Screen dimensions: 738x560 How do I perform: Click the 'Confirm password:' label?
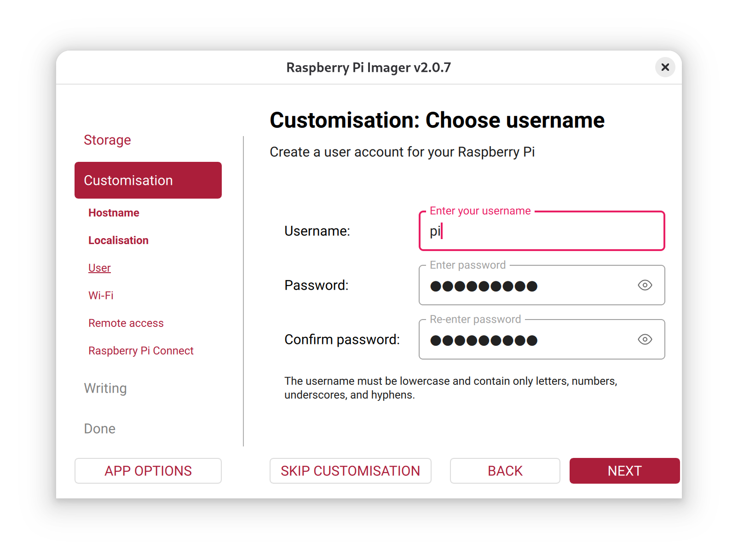pyautogui.click(x=342, y=339)
